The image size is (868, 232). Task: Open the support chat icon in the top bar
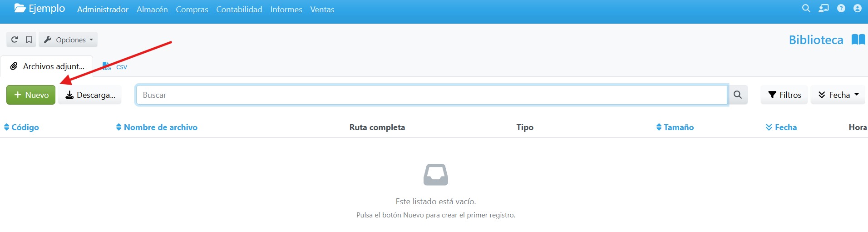824,8
